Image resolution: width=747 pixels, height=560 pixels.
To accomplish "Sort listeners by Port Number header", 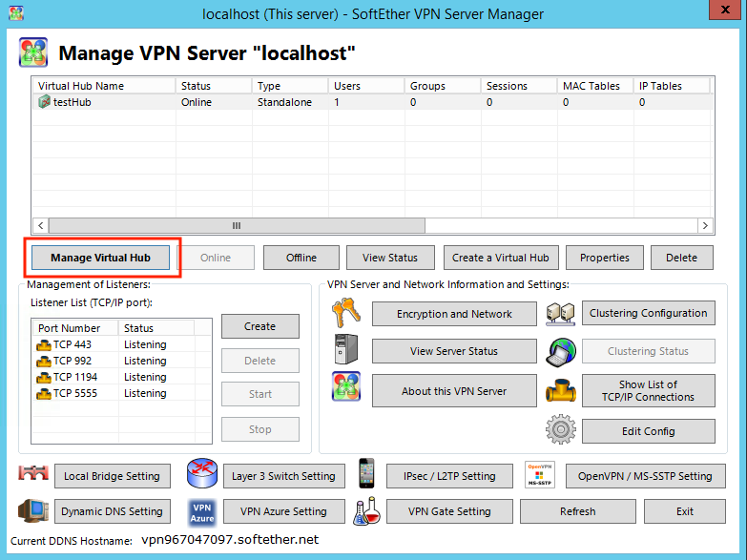I will [x=75, y=328].
